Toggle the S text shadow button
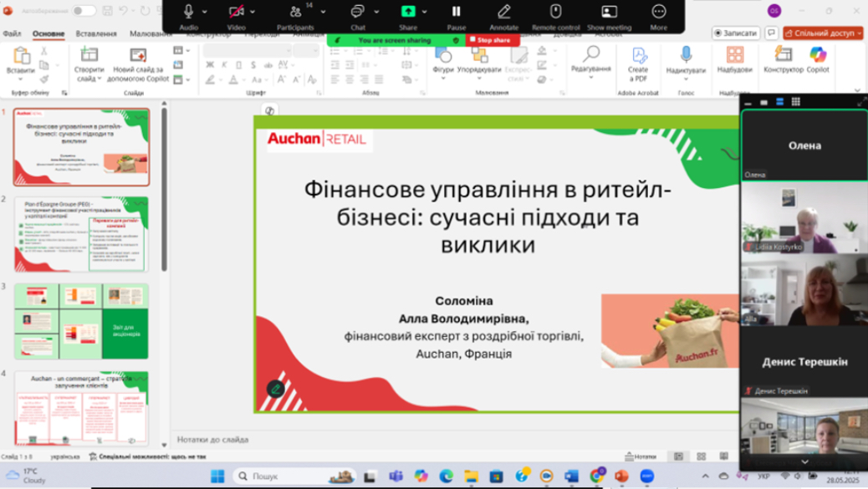The image size is (868, 489). coord(253,64)
